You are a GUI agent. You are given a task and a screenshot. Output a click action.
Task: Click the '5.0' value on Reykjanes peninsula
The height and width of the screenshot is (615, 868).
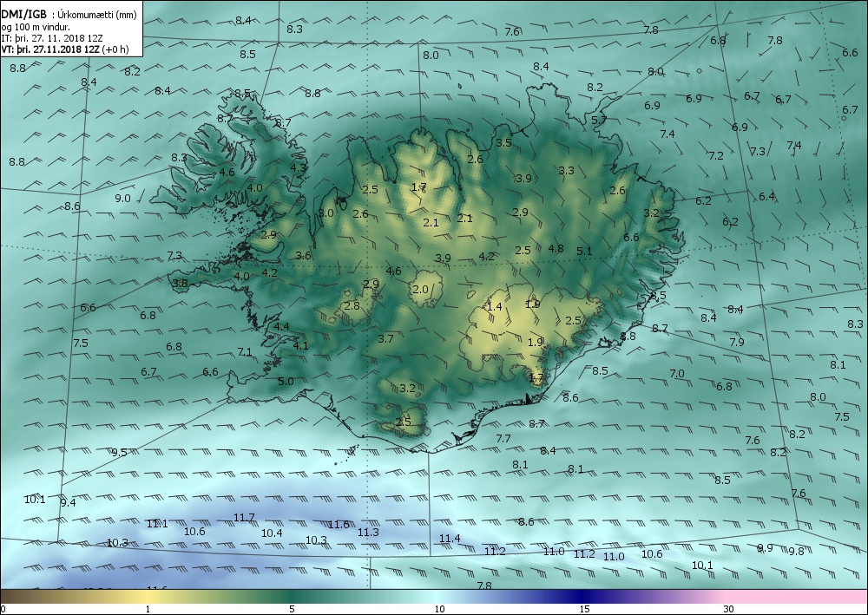(286, 381)
